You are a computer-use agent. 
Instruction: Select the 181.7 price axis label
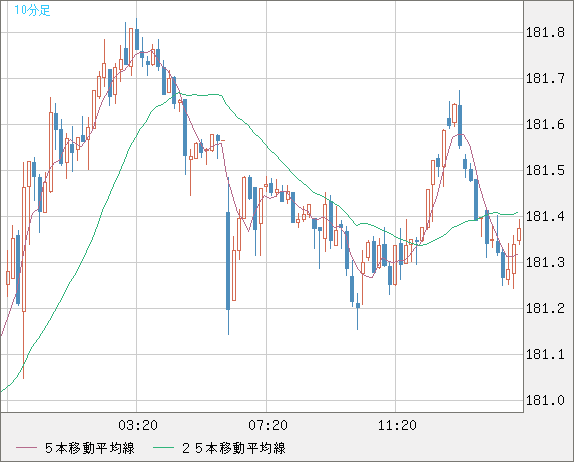545,78
